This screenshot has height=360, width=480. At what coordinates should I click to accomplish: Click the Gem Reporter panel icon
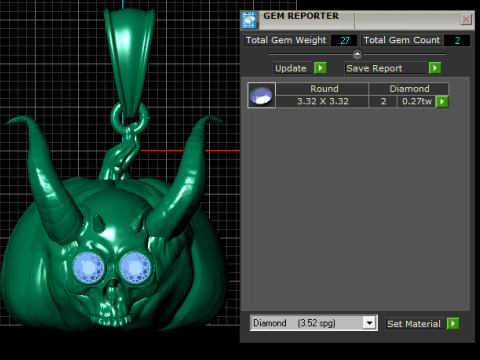249,20
